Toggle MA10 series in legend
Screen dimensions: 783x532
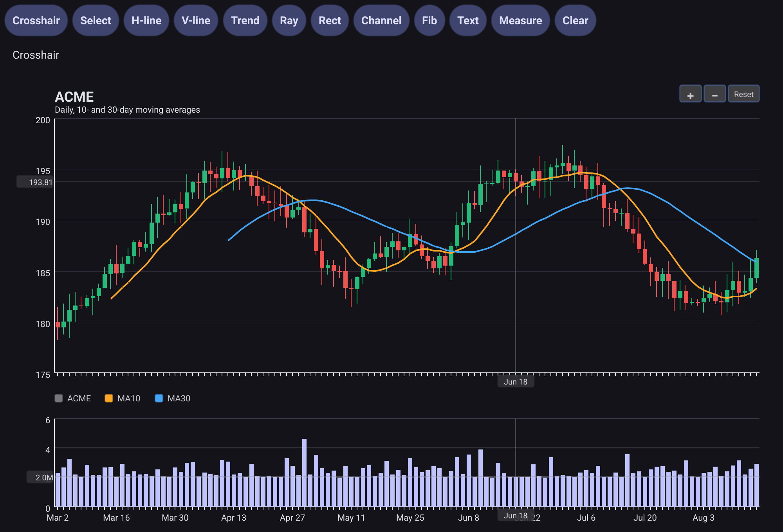(123, 398)
